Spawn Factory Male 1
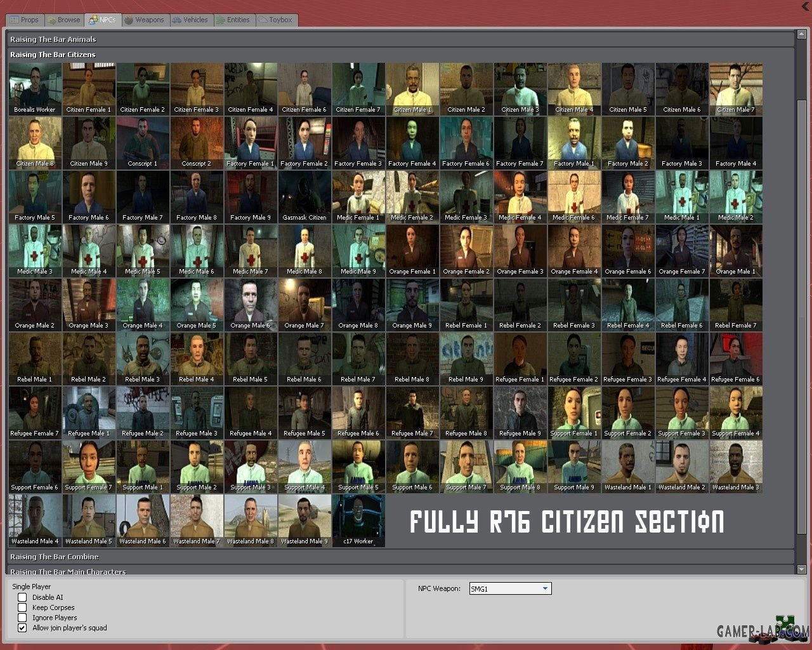812x650 pixels. pyautogui.click(x=574, y=143)
